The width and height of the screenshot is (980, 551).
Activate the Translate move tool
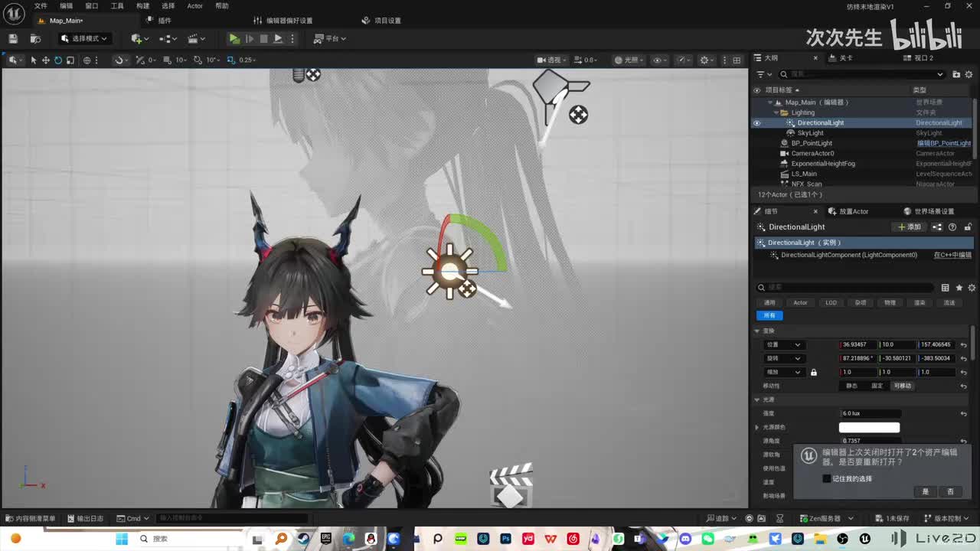tap(46, 60)
